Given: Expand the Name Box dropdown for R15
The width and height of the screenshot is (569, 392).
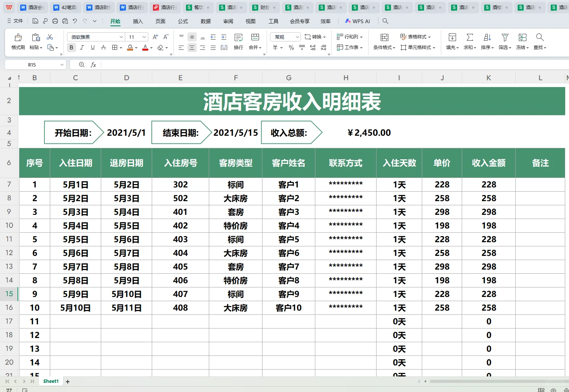Looking at the screenshot, I should pos(62,65).
